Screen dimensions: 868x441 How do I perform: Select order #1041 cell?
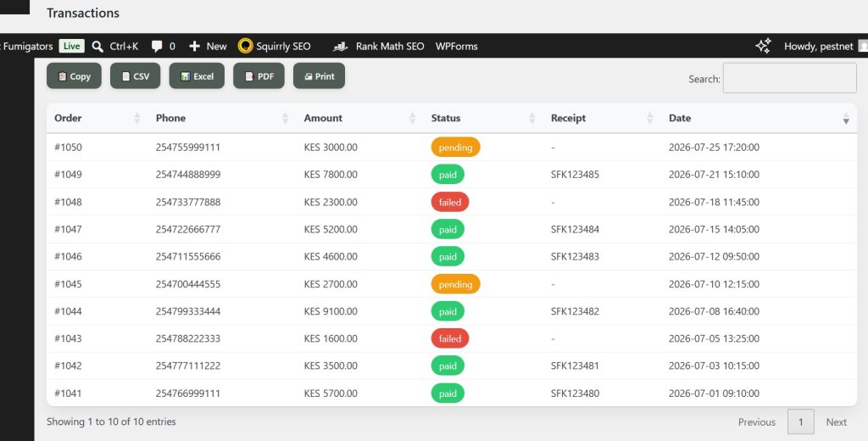point(68,394)
